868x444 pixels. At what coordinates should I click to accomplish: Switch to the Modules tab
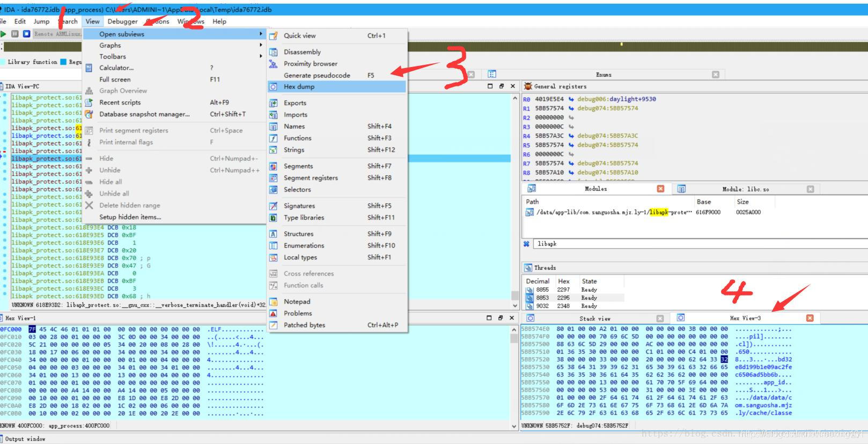coord(595,189)
